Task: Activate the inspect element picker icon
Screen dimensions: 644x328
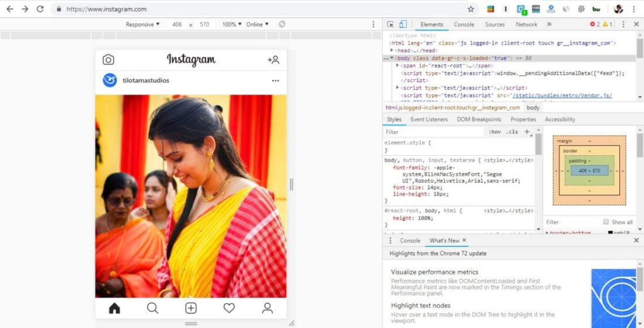Action: click(x=390, y=24)
